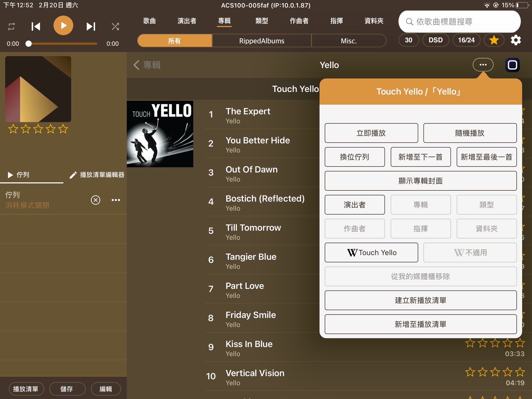This screenshot has height=399, width=532.
Task: Toggle shuffle mode icon
Action: [115, 26]
